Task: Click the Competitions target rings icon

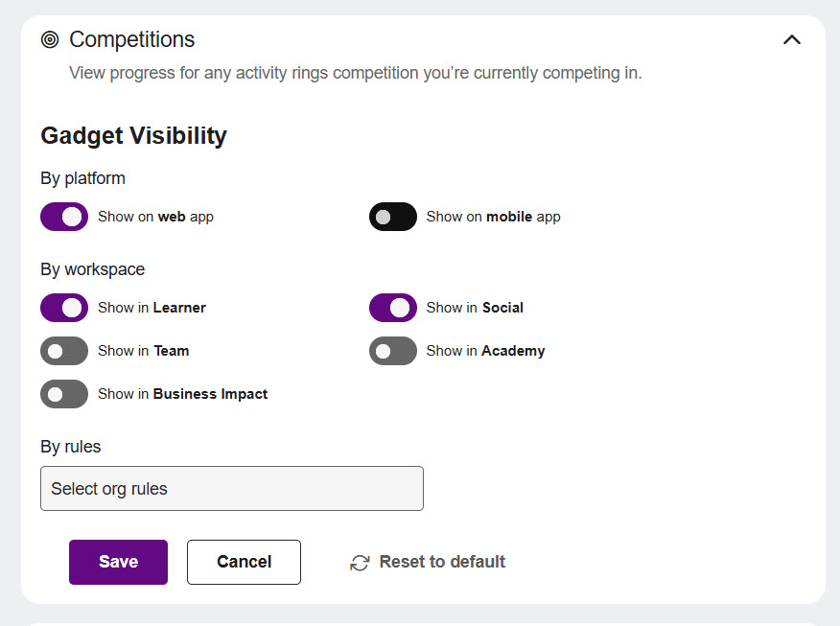Action: click(50, 39)
